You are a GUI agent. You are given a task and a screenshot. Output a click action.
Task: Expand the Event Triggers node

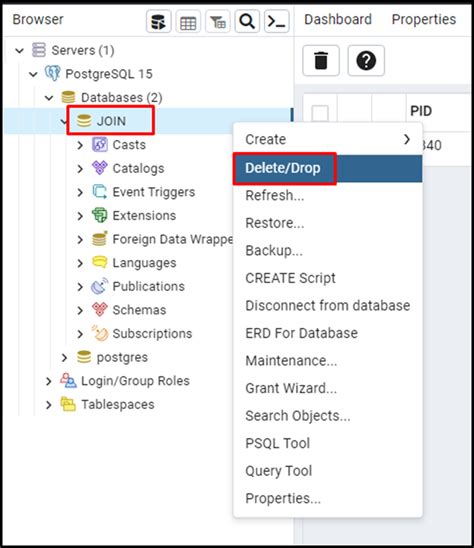point(80,192)
